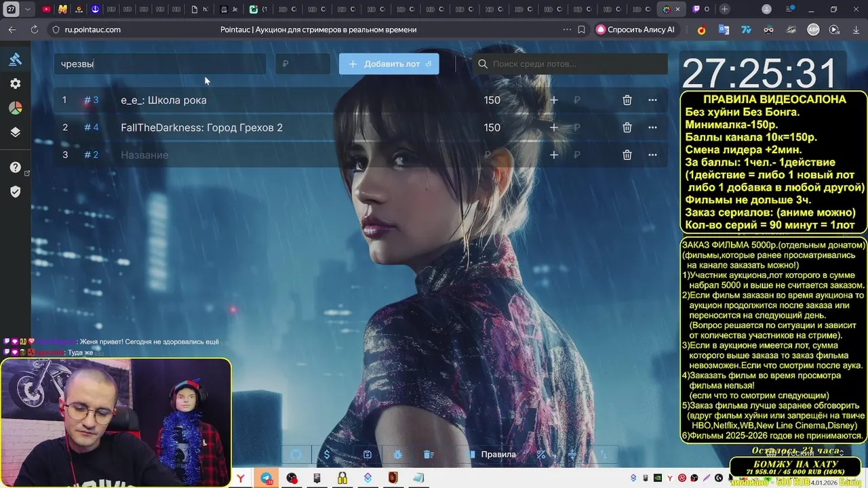The width and height of the screenshot is (868, 488).
Task: Click the lot name 'FallTheDarkness: Город Грехов 2'
Action: point(201,127)
